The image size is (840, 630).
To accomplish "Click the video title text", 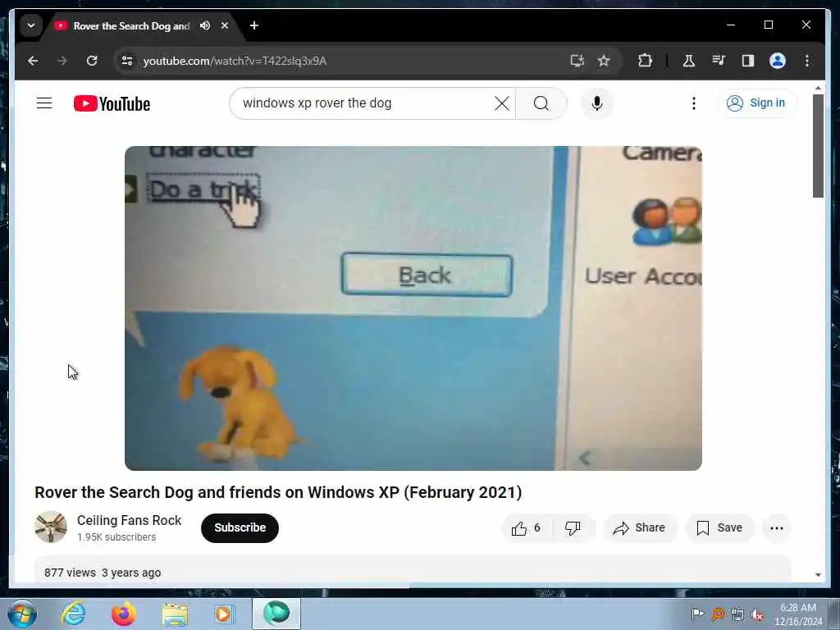I will point(278,492).
